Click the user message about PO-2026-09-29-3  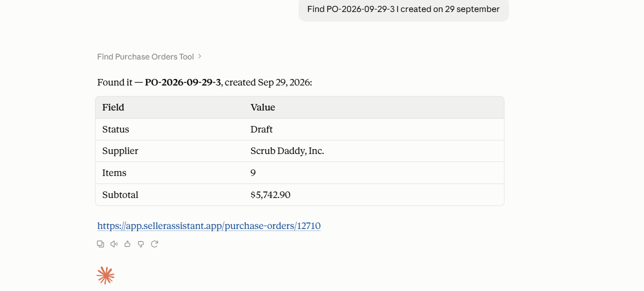click(x=403, y=9)
